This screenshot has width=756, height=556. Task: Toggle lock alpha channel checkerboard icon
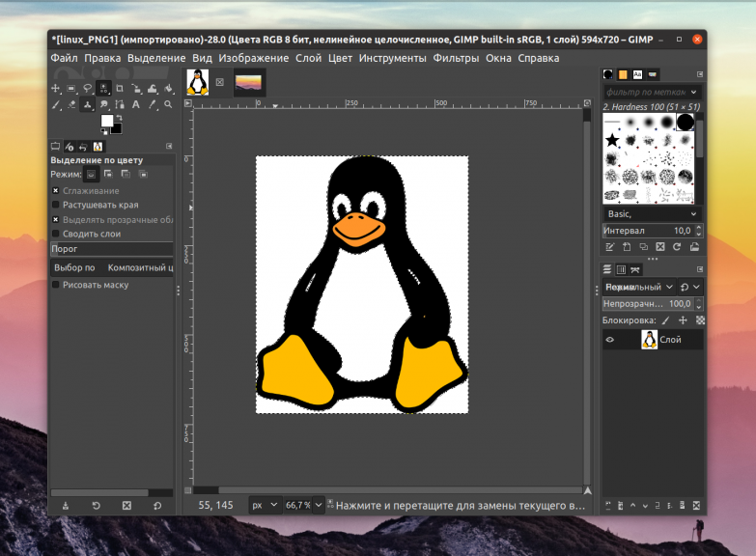click(700, 320)
